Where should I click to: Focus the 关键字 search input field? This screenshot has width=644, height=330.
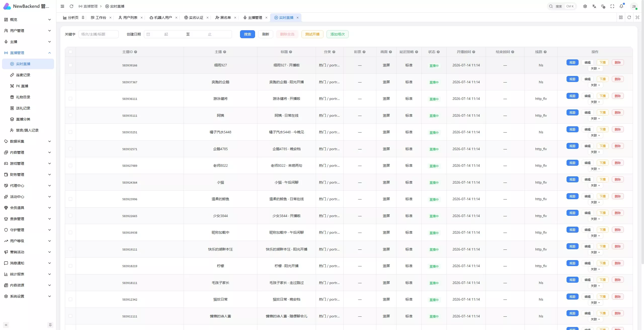click(x=99, y=34)
